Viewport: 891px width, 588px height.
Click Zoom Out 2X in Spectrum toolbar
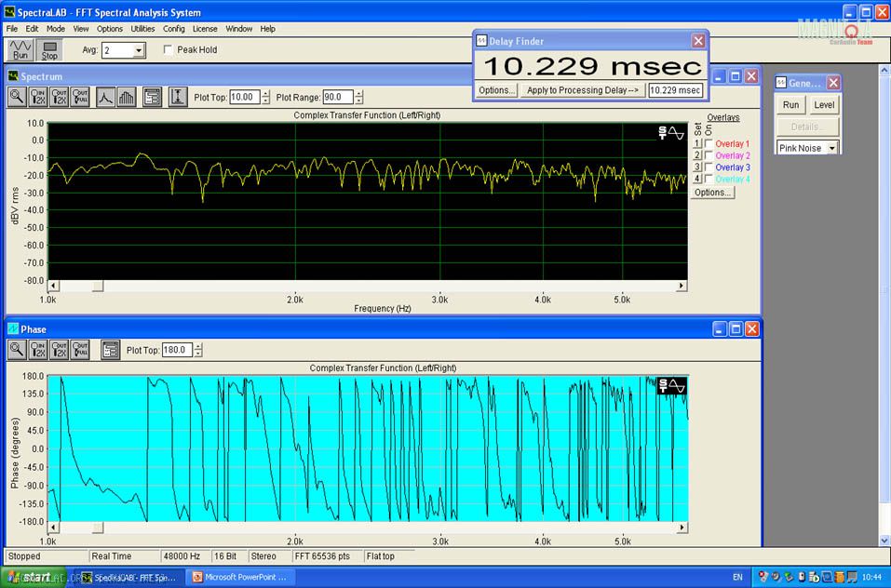click(x=59, y=97)
